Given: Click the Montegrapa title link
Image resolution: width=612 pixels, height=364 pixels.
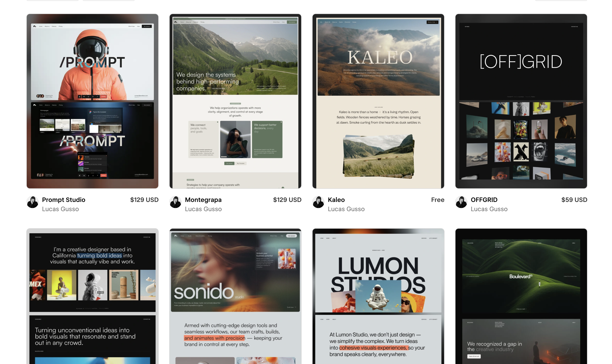Looking at the screenshot, I should point(203,200).
